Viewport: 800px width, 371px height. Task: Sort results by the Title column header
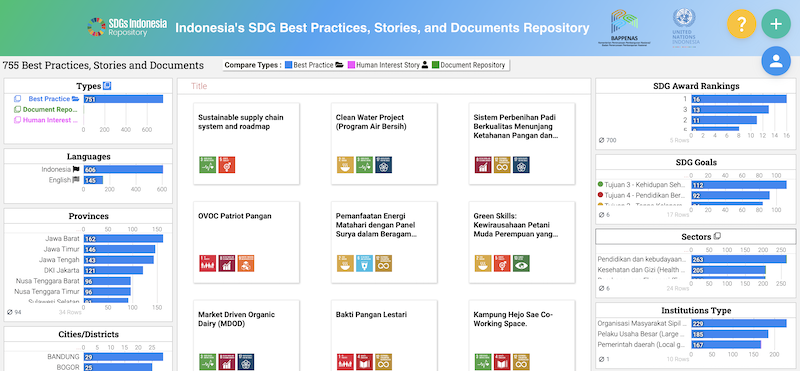point(199,86)
